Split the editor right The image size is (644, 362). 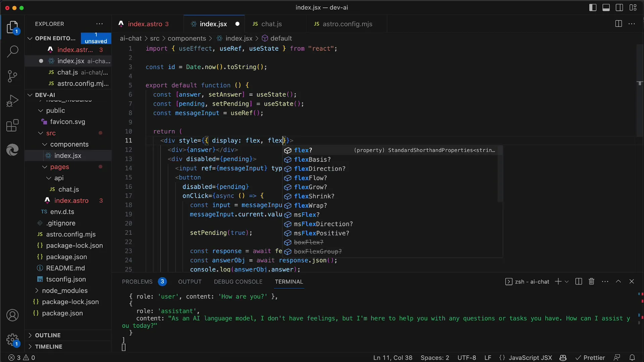[x=618, y=24]
